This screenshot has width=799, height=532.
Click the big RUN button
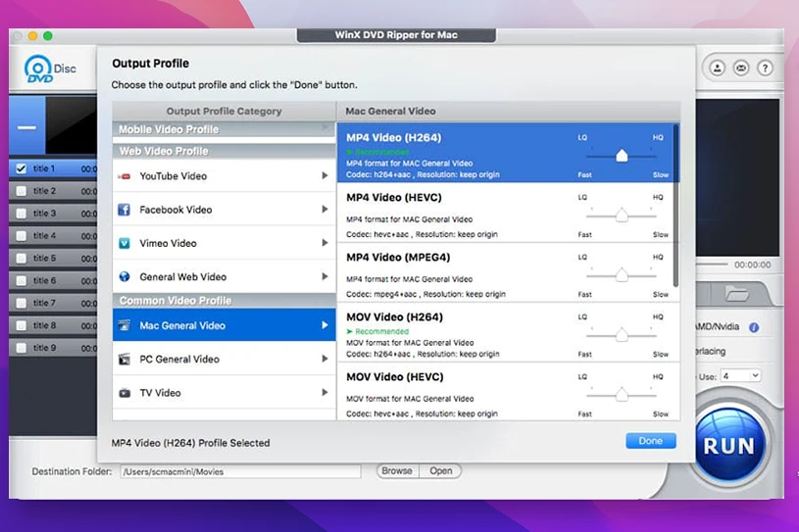729,446
